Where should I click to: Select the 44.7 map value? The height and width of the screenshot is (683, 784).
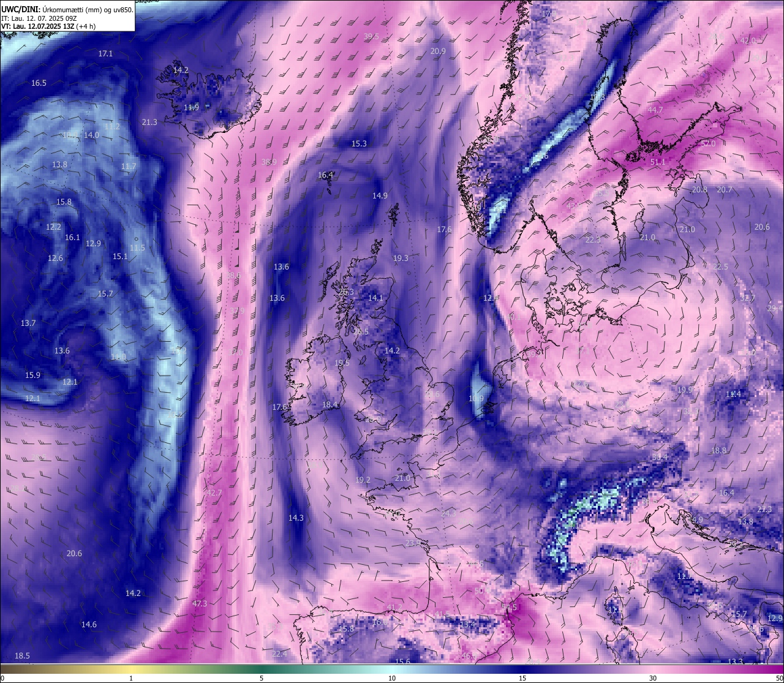tap(655, 110)
